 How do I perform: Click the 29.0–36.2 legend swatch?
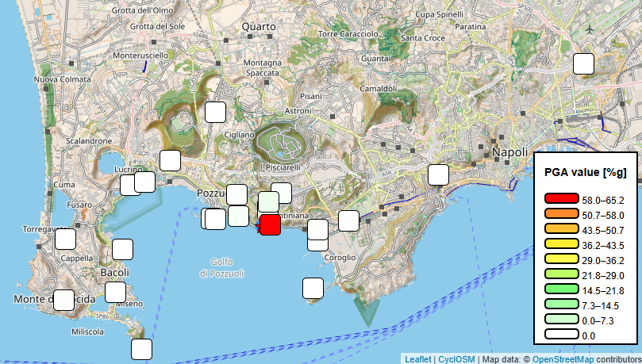click(562, 259)
